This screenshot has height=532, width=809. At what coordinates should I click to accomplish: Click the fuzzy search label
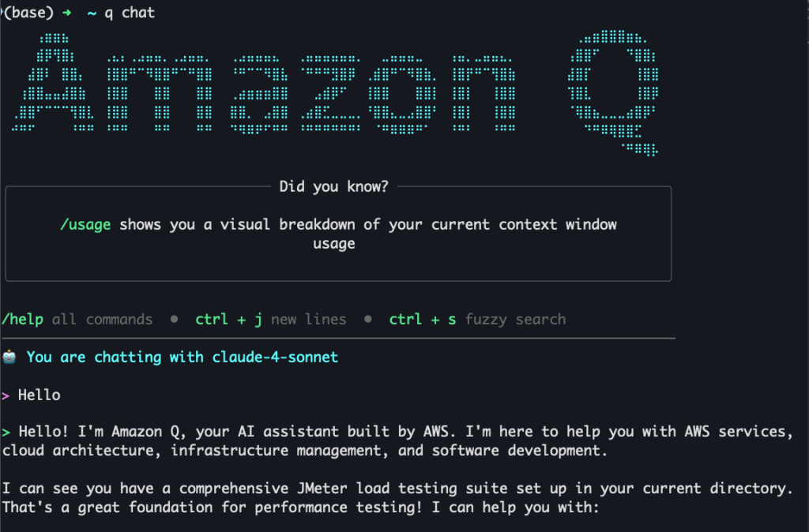pos(515,320)
